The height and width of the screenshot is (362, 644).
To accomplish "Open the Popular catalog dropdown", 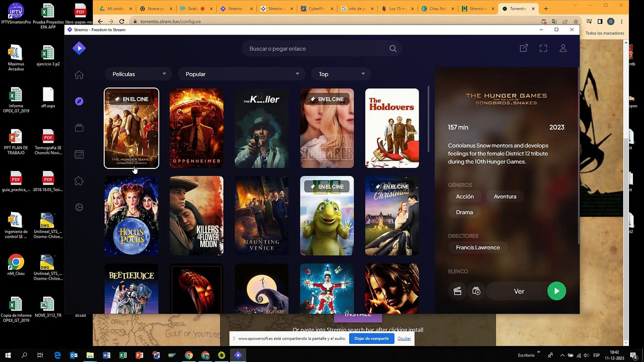I will point(242,74).
